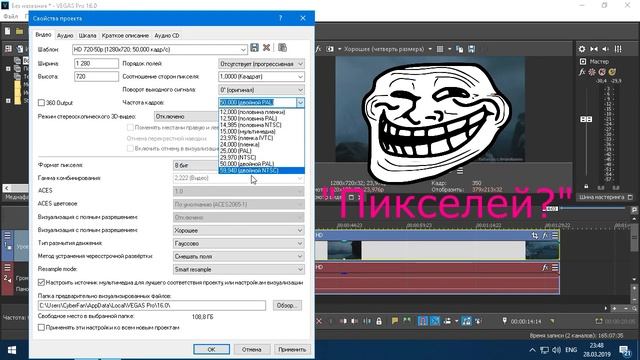Copy preview snapshot to clipboard
640x360 pixels.
[x=460, y=49]
